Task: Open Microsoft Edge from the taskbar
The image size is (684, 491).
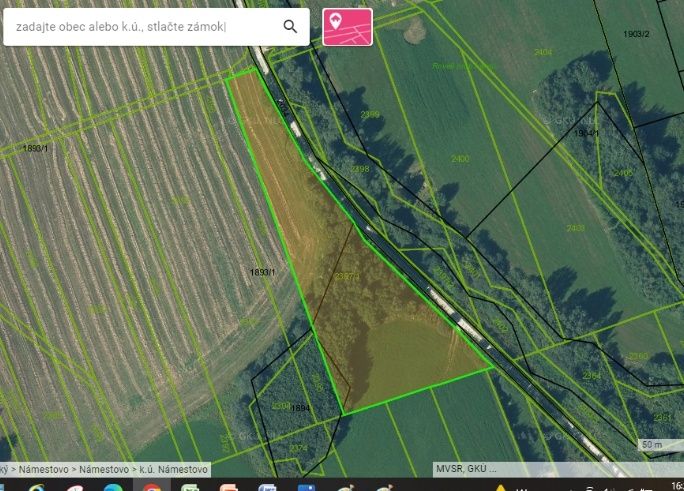Action: pyautogui.click(x=113, y=488)
